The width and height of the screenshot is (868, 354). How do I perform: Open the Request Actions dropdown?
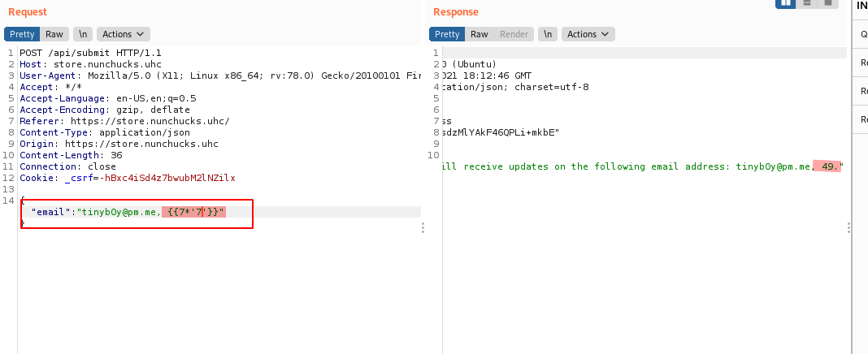point(123,34)
